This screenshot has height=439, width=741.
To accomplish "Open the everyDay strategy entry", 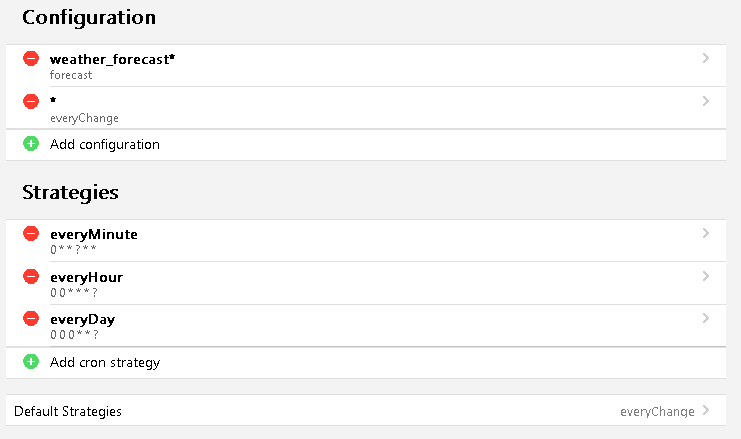I will [83, 320].
